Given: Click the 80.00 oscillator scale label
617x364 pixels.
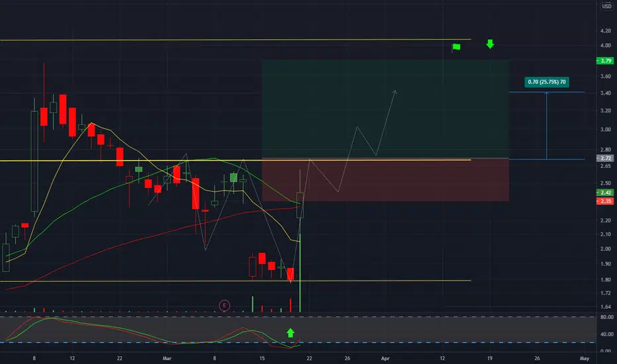Looking at the screenshot, I should (x=607, y=317).
